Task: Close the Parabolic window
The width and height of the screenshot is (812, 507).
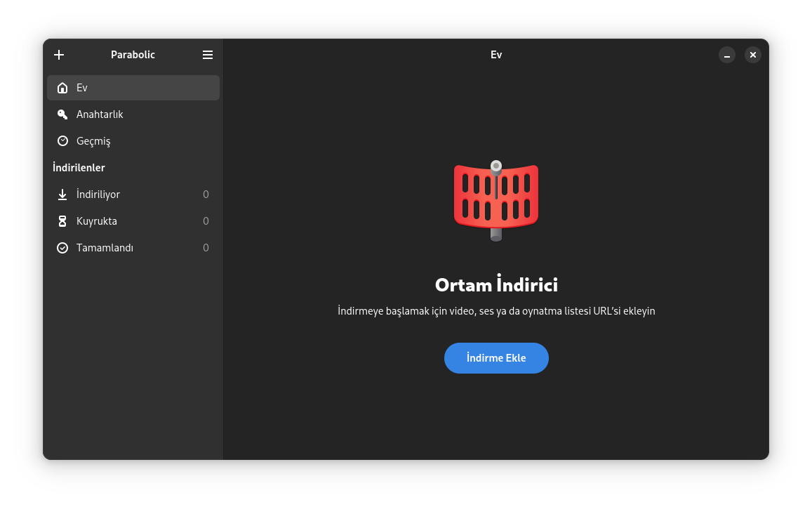Action: click(753, 55)
